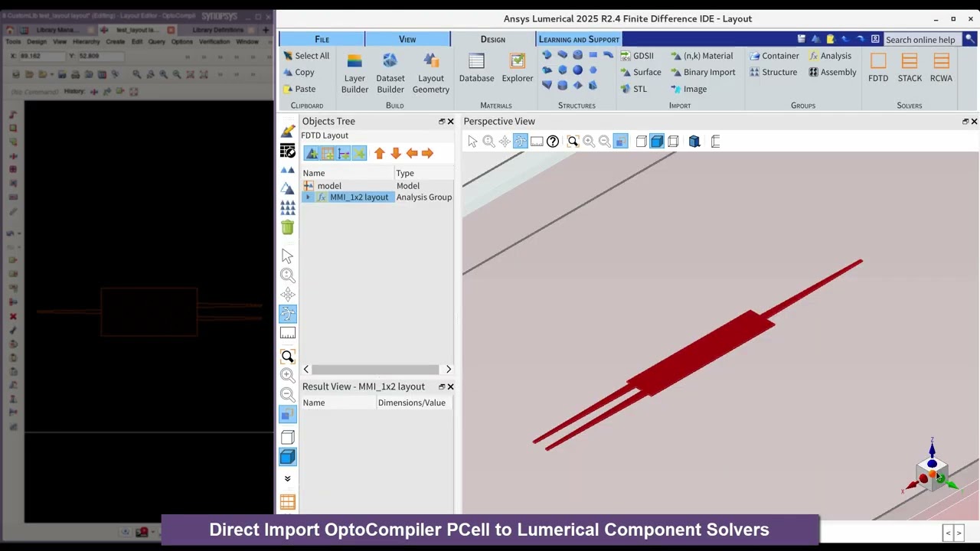This screenshot has height=551, width=980.
Task: Close the Objects Tree panel
Action: click(x=450, y=122)
